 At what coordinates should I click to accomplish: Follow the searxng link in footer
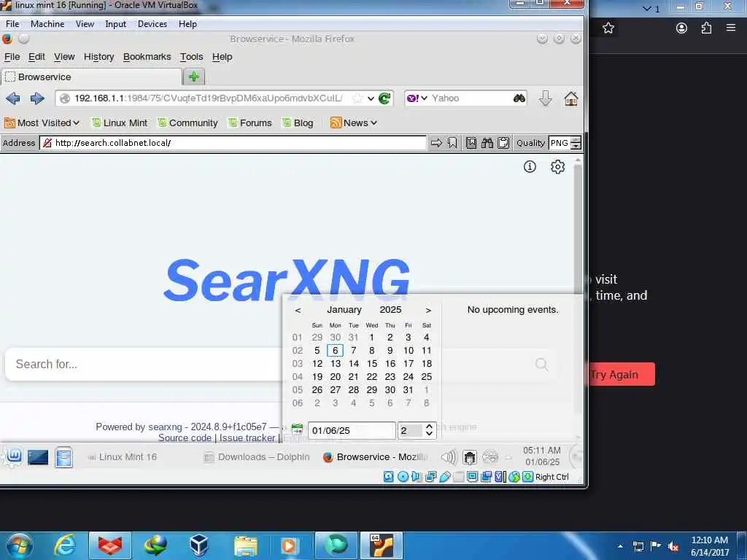click(x=165, y=427)
